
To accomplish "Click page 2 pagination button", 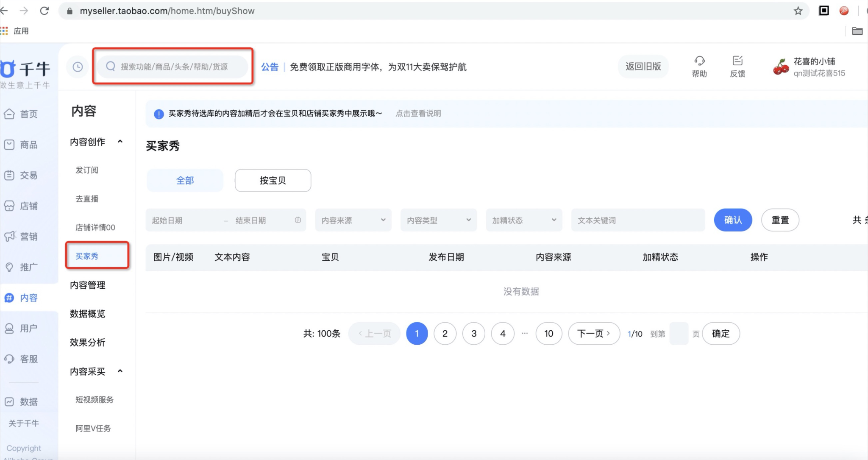I will click(445, 333).
